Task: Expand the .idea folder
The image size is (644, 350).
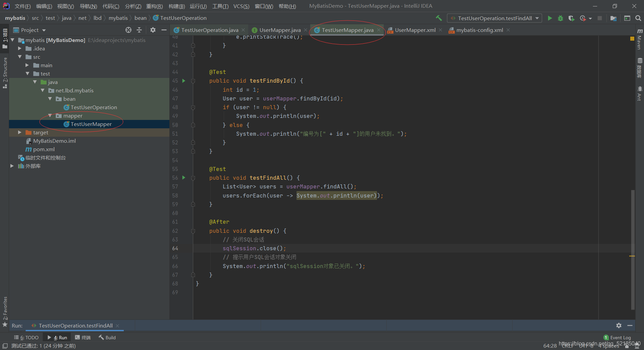Action: (x=20, y=48)
